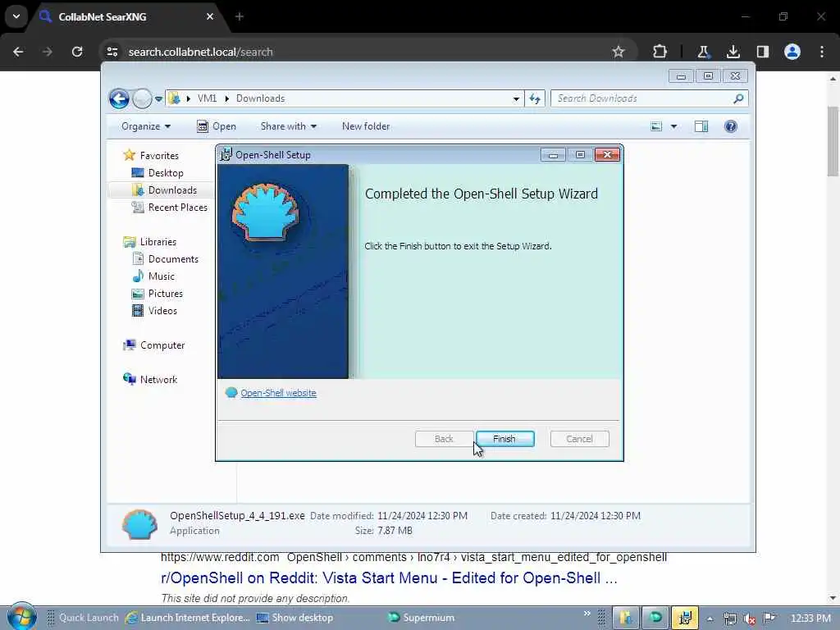
Task: Open r/OpenShell Reddit search result
Action: point(389,578)
